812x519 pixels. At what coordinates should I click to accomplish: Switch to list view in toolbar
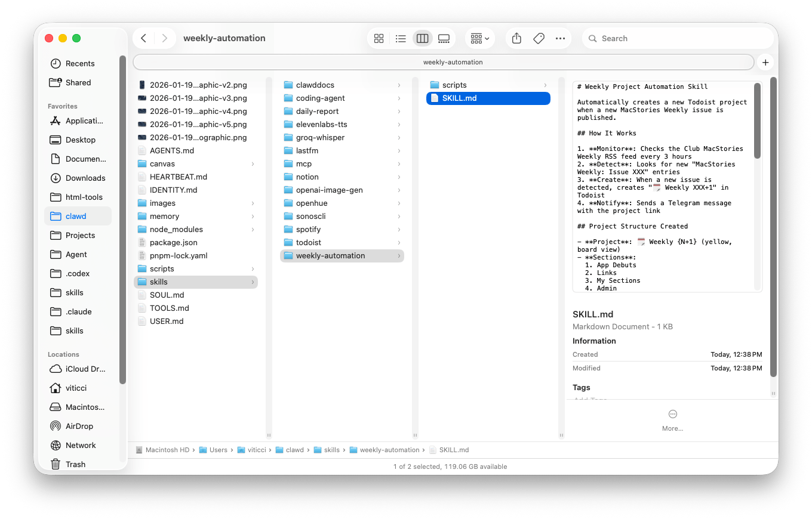click(x=401, y=38)
